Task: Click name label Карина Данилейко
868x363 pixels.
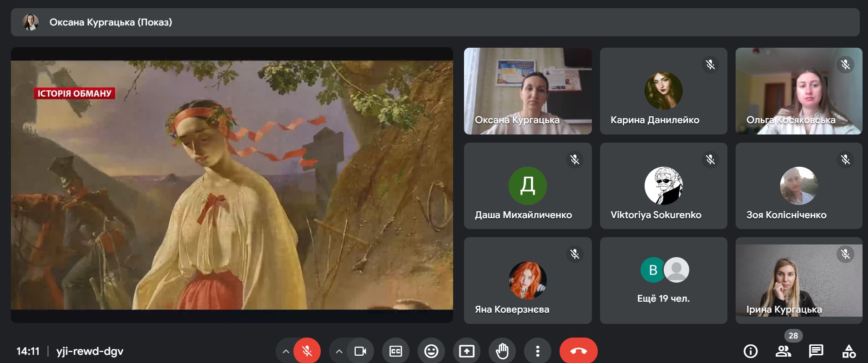Action: pyautogui.click(x=655, y=120)
